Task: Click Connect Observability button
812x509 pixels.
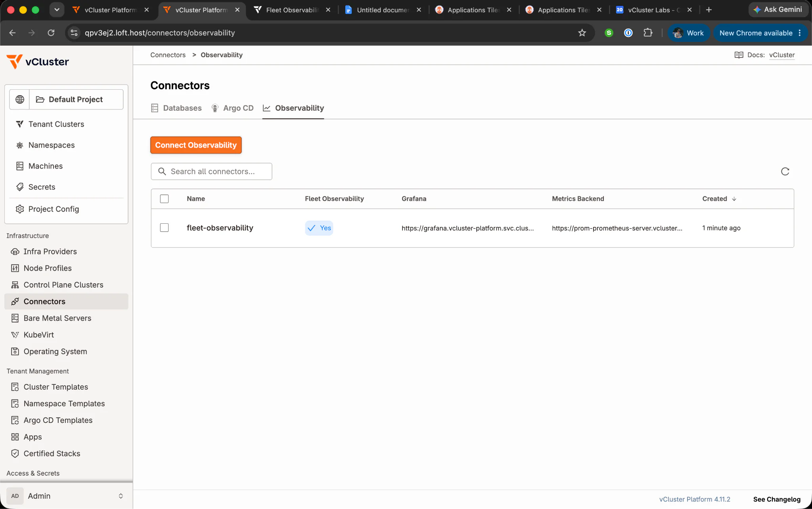Action: [x=196, y=145]
